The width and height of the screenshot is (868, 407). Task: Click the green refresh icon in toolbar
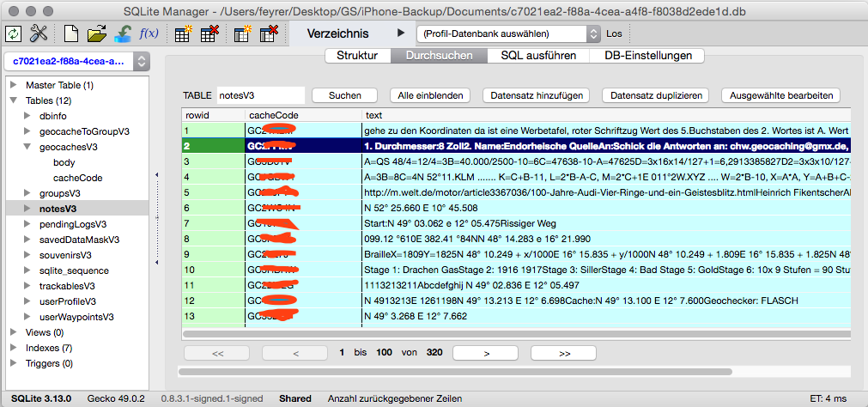point(13,33)
